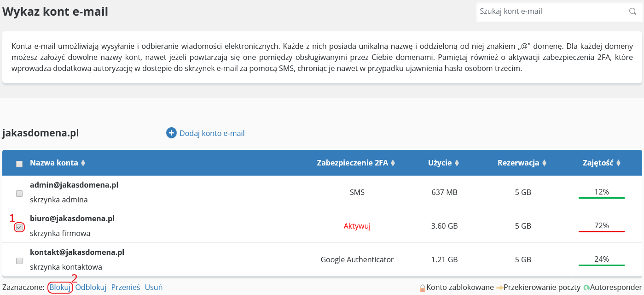Uncheck the biuro@jakasdomena.pl checkbox
The image size is (644, 295).
[x=19, y=227]
